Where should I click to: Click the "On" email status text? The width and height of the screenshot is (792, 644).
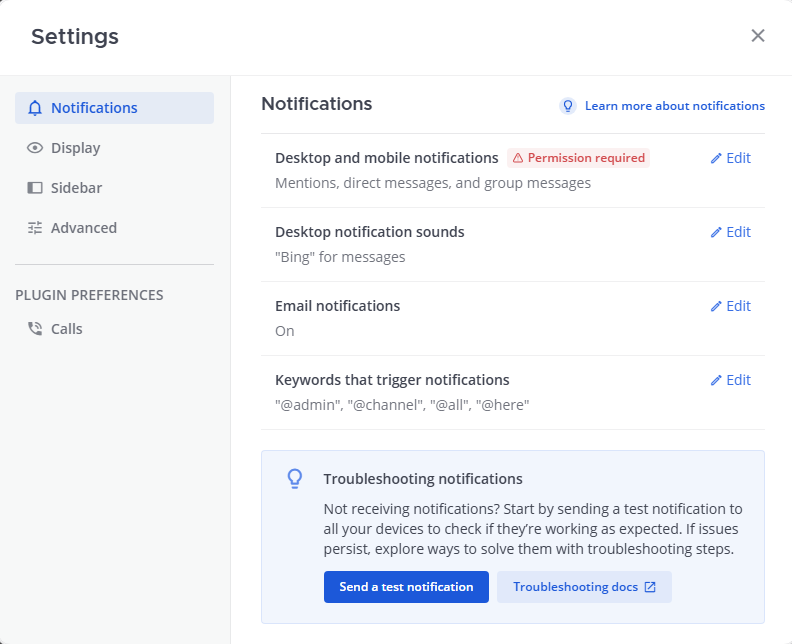284,331
